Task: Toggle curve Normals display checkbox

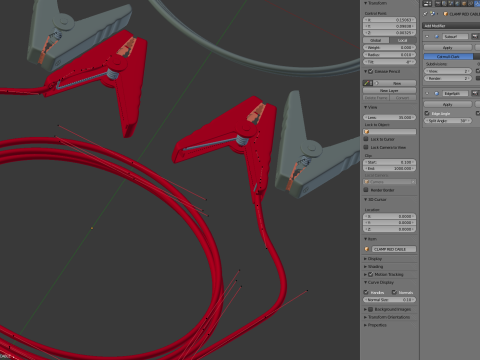Action: tap(394, 292)
